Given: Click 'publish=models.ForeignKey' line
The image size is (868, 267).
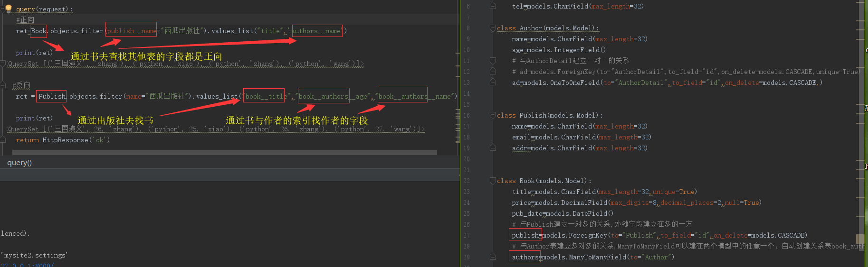Looking at the screenshot, I should point(659,235).
